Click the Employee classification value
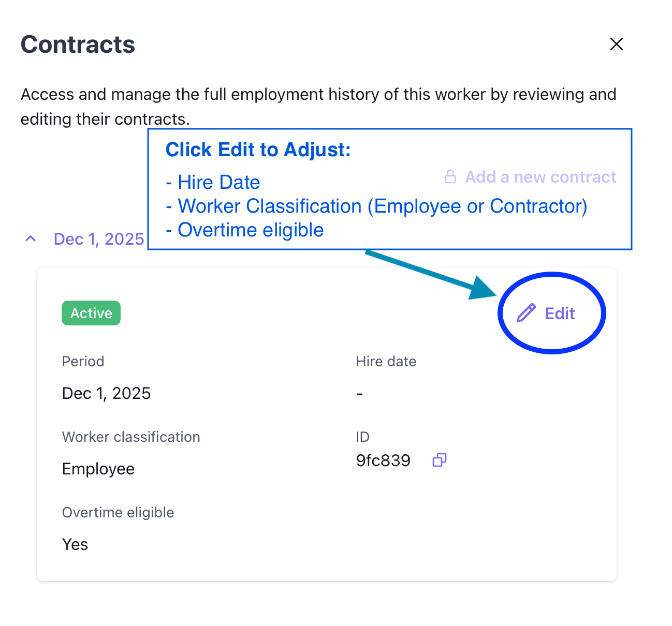Viewport: 672px width, 626px height. coord(98,469)
